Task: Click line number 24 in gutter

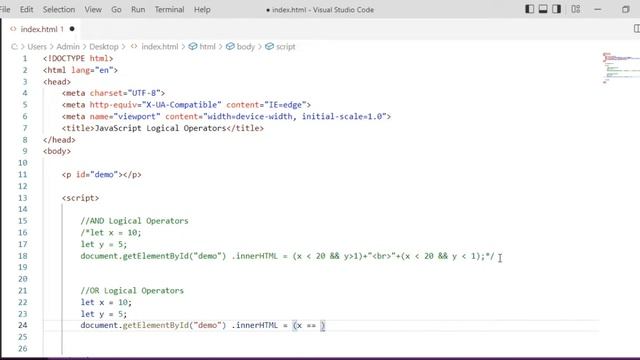Action: (23, 325)
